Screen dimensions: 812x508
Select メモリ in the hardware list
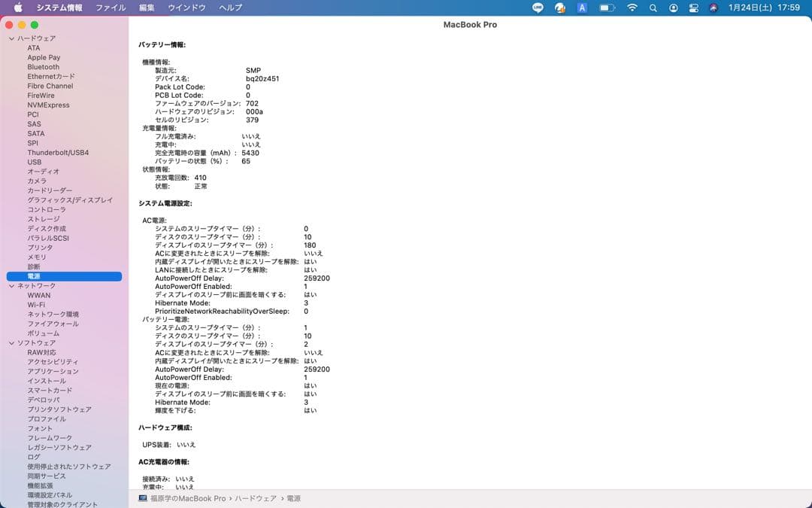pos(35,257)
